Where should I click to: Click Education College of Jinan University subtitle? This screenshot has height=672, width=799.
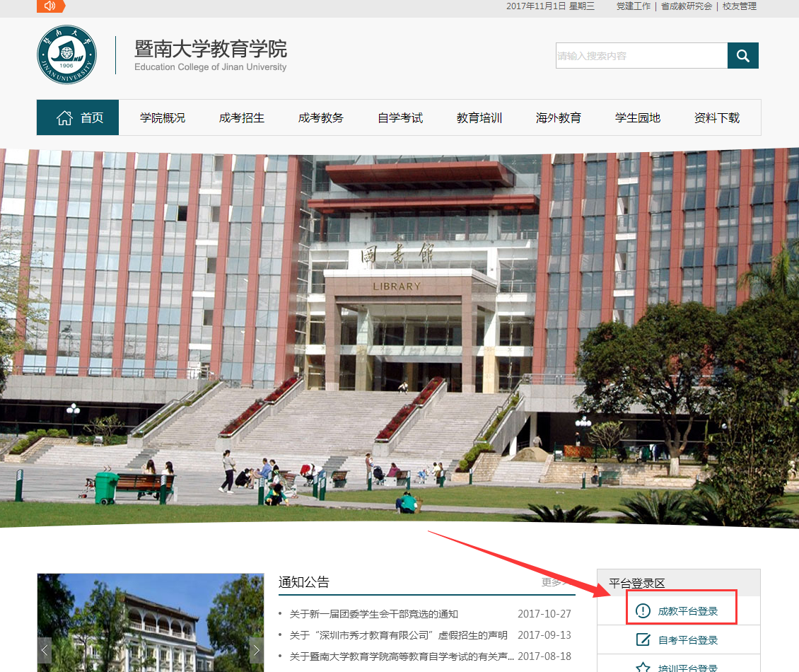tap(211, 66)
